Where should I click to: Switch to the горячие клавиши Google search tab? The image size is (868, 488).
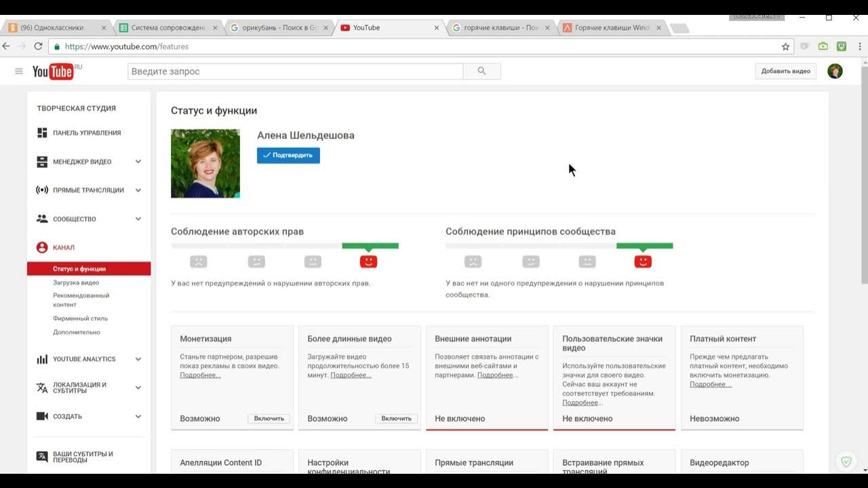pyautogui.click(x=502, y=28)
